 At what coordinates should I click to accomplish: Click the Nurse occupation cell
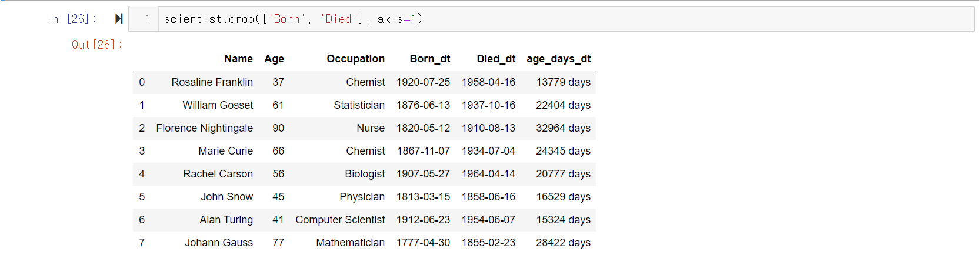pyautogui.click(x=371, y=128)
